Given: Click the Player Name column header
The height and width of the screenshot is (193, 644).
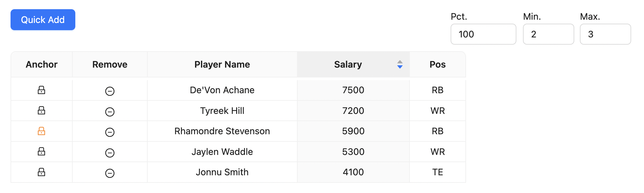Looking at the screenshot, I should pyautogui.click(x=222, y=64).
